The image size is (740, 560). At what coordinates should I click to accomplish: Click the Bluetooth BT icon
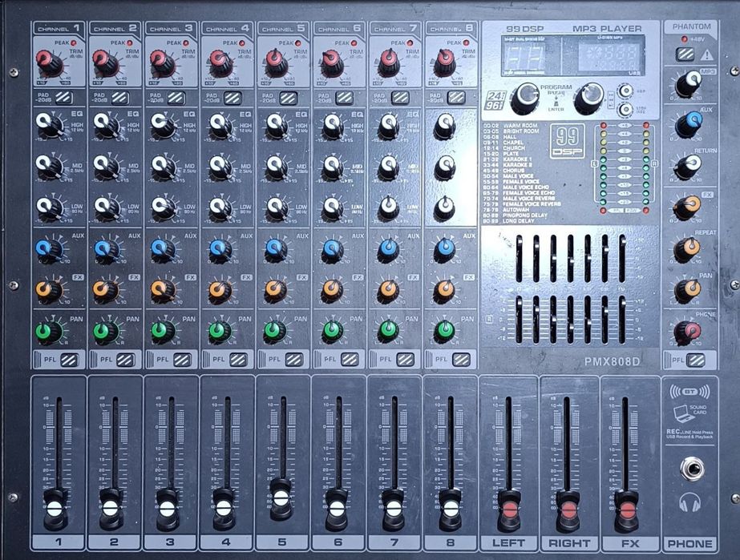pyautogui.click(x=689, y=392)
